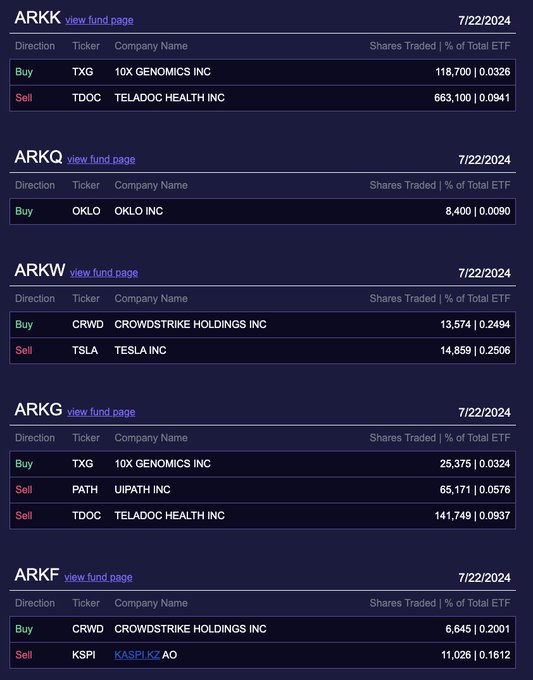Screen dimensions: 533x680
Task: Select the ARKG TXG buy row
Action: click(262, 464)
